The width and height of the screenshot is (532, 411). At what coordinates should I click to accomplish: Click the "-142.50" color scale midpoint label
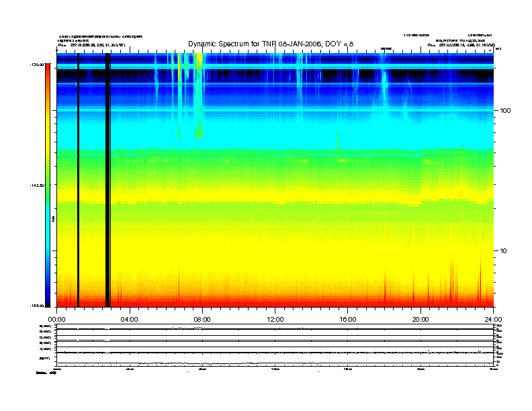37,185
